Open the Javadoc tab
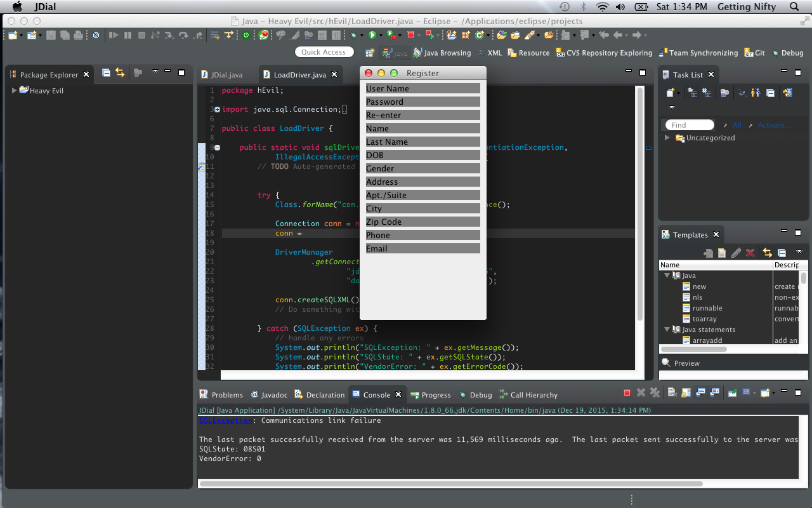812x508 pixels. click(270, 394)
